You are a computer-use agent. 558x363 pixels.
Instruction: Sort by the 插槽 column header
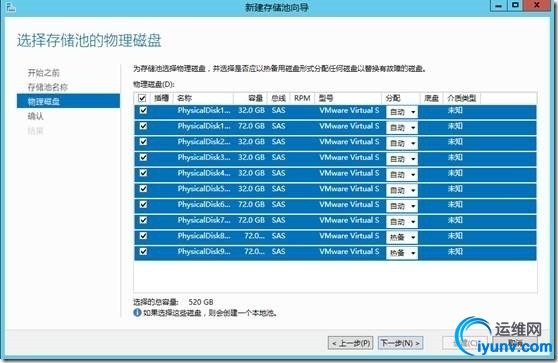(161, 98)
